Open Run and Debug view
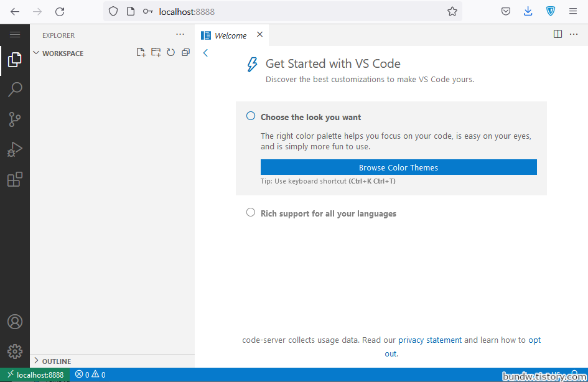Screen dimensions: 588x382 tap(15, 149)
